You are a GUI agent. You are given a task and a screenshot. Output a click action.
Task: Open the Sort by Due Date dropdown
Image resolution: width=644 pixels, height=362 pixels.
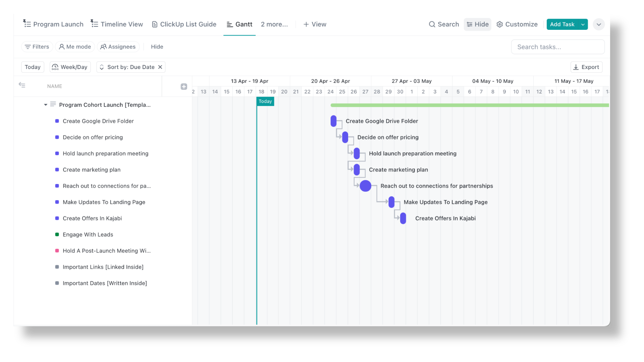point(131,67)
